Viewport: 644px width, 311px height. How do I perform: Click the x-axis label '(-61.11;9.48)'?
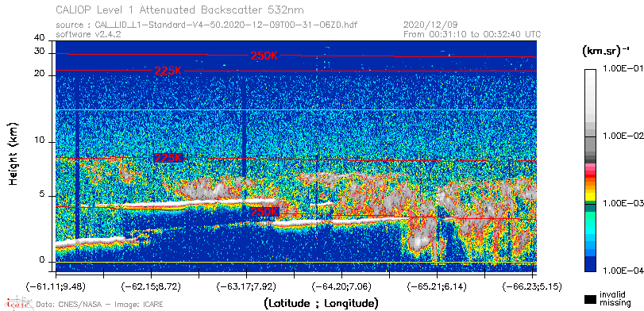click(x=56, y=286)
